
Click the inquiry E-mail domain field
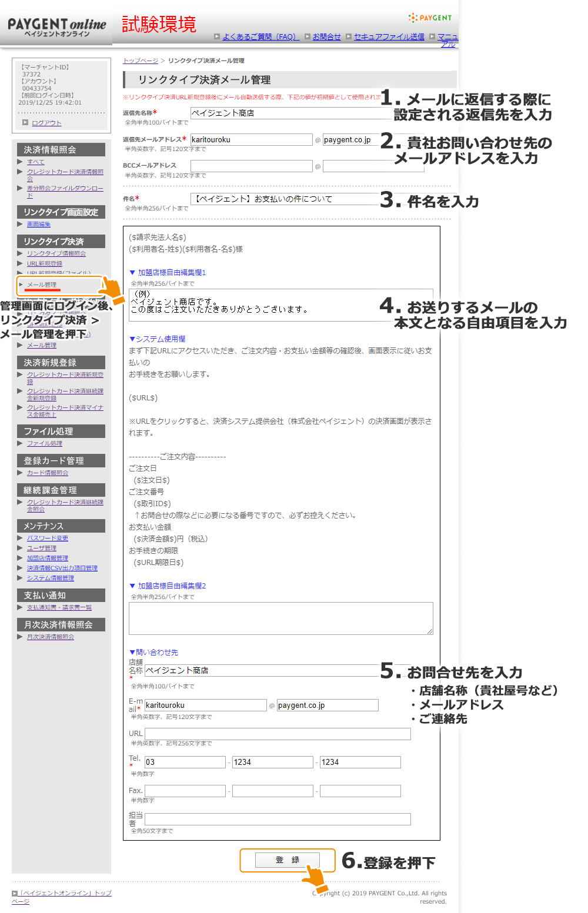pyautogui.click(x=328, y=705)
